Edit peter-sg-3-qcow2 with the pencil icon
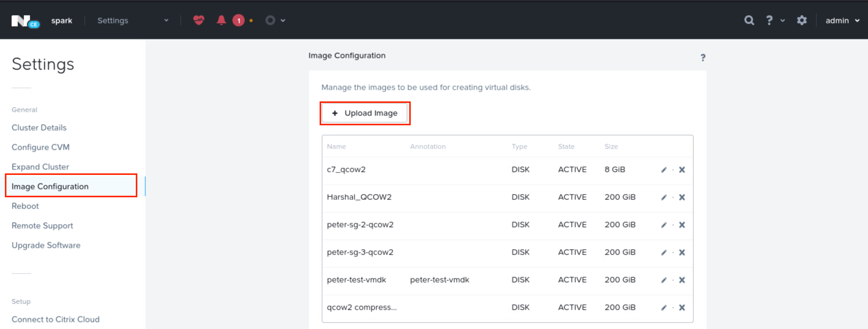The width and height of the screenshot is (868, 329). (x=663, y=252)
